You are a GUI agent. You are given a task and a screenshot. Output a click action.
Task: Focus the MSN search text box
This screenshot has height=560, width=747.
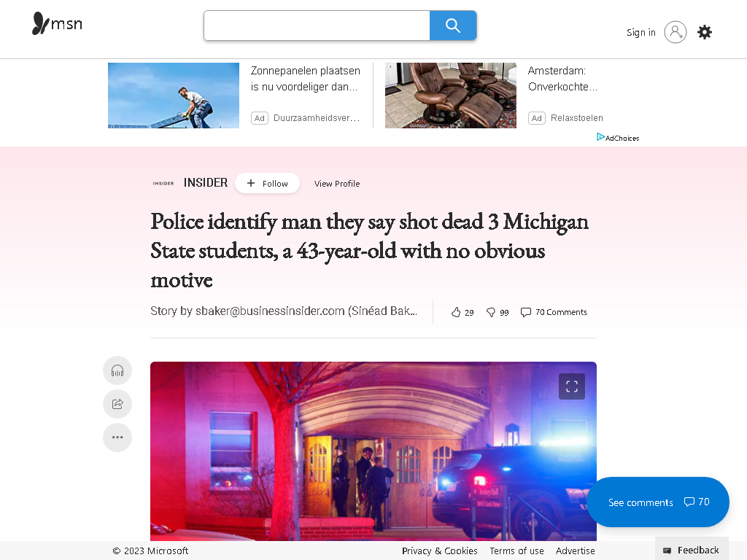click(x=317, y=26)
